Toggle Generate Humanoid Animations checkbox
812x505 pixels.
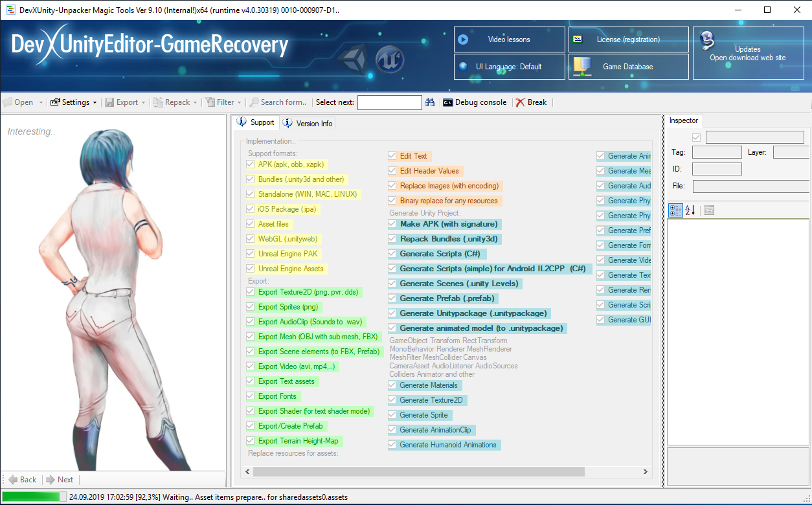click(x=392, y=445)
